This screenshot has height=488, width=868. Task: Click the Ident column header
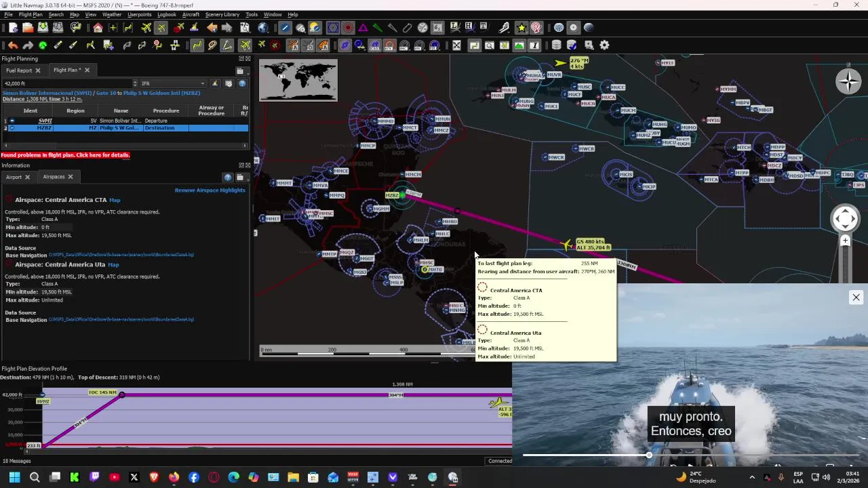31,110
